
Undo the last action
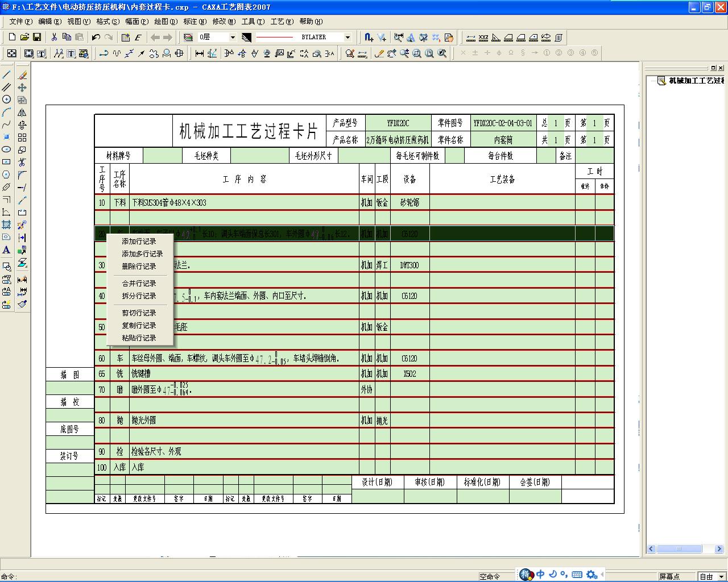[96, 38]
